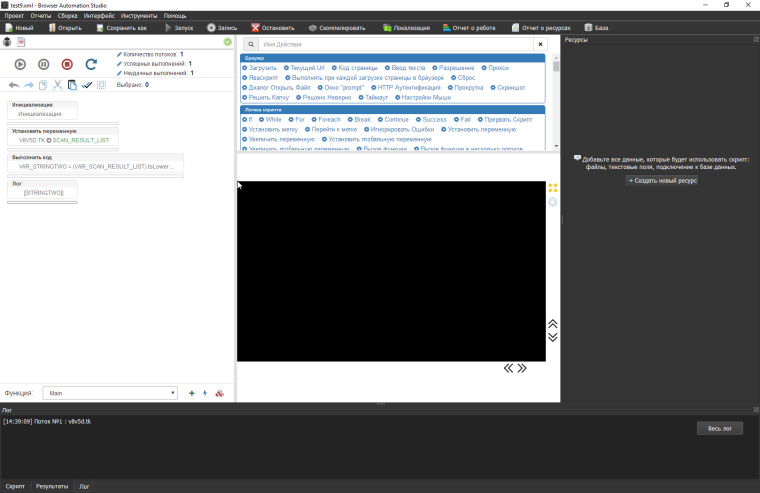The height and width of the screenshot is (493, 760).
Task: Click the search magnifier icon for actions
Action: pyautogui.click(x=250, y=45)
